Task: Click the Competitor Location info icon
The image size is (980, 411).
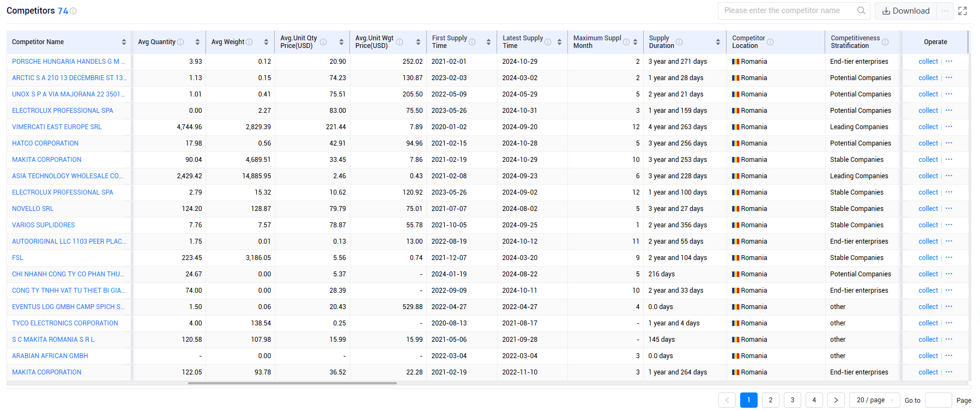Action: tap(770, 42)
